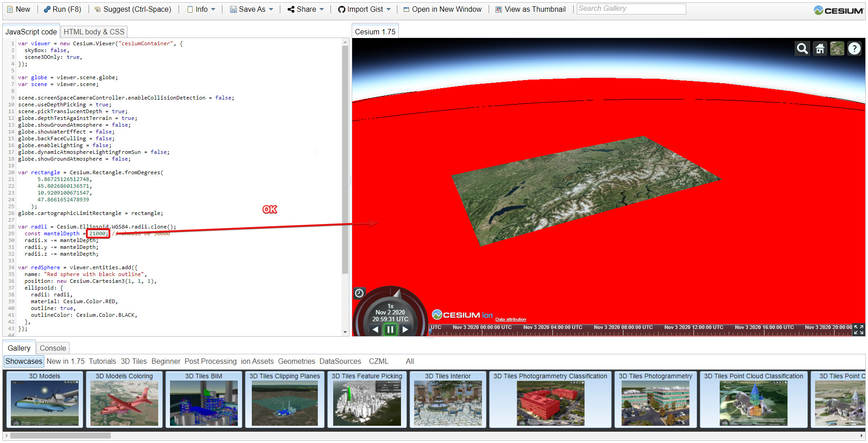This screenshot has width=868, height=443.
Task: Select Beginner gallery category
Action: [x=166, y=361]
